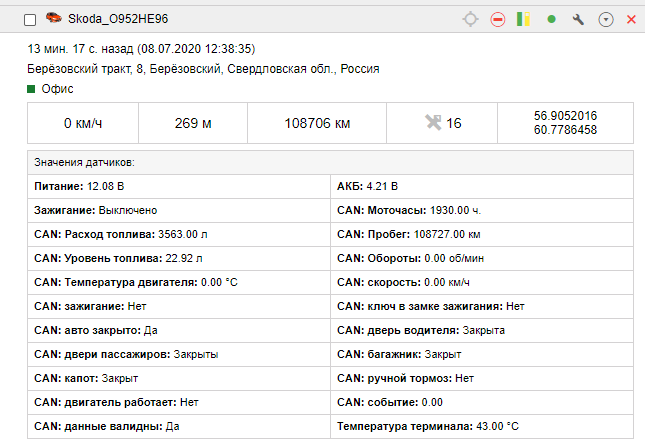Screen dimensions: 645x442
Task: Click the Берёзовский тракт address line
Action: pos(203,69)
